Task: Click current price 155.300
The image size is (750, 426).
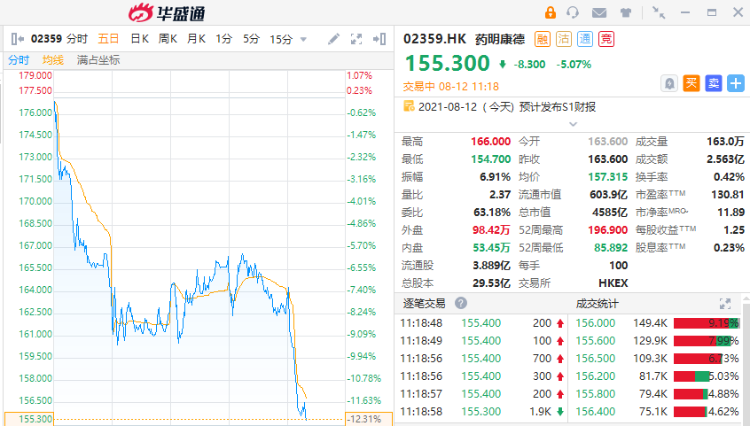Action: 447,63
